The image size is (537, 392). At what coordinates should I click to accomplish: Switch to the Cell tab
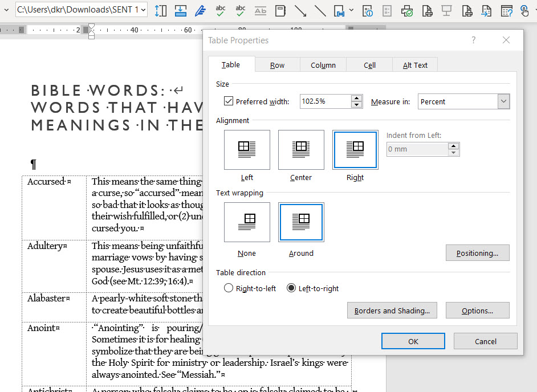(369, 65)
